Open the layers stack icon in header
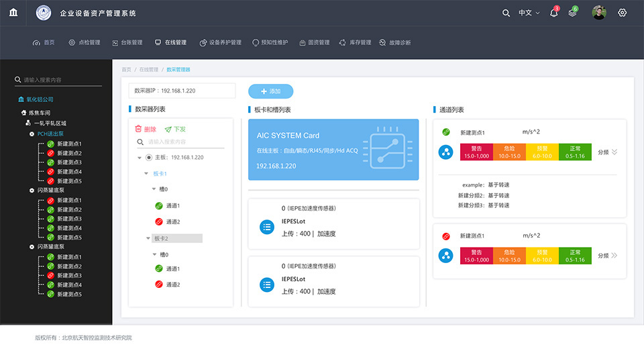644x349 pixels. click(x=573, y=13)
